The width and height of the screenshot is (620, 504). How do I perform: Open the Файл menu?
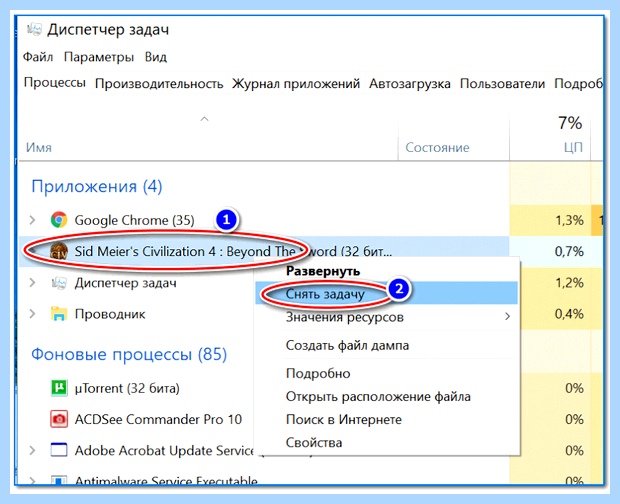[38, 57]
